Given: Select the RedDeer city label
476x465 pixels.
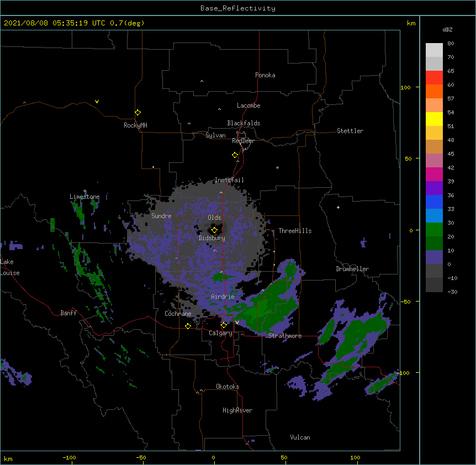Looking at the screenshot, I should (x=243, y=141).
